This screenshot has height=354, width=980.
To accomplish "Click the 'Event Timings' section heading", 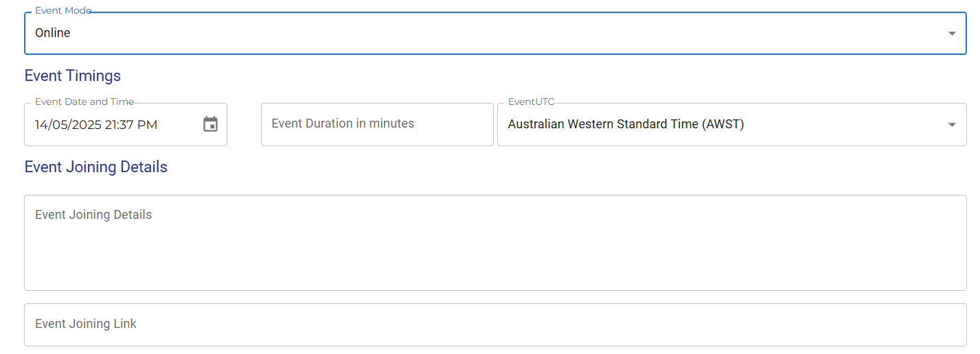I will pos(73,75).
